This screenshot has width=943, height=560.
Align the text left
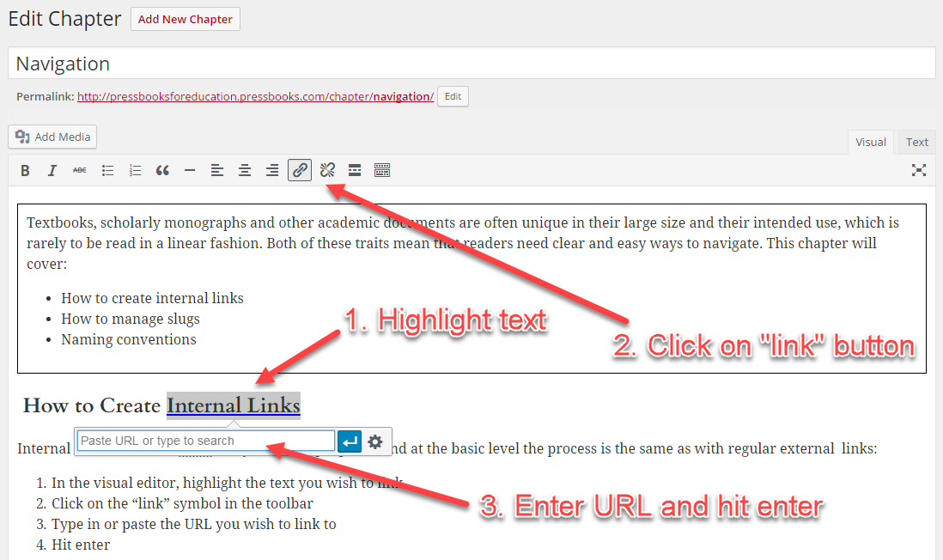pyautogui.click(x=217, y=171)
